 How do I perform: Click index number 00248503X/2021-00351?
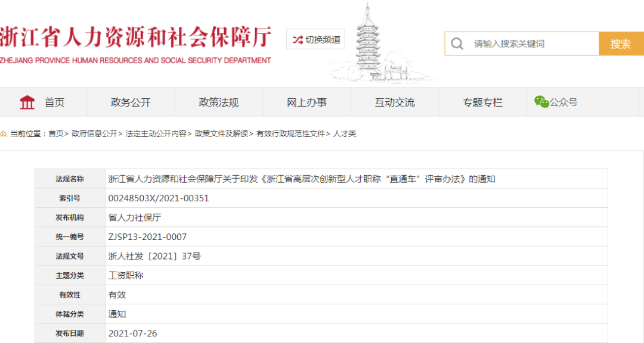[159, 198]
